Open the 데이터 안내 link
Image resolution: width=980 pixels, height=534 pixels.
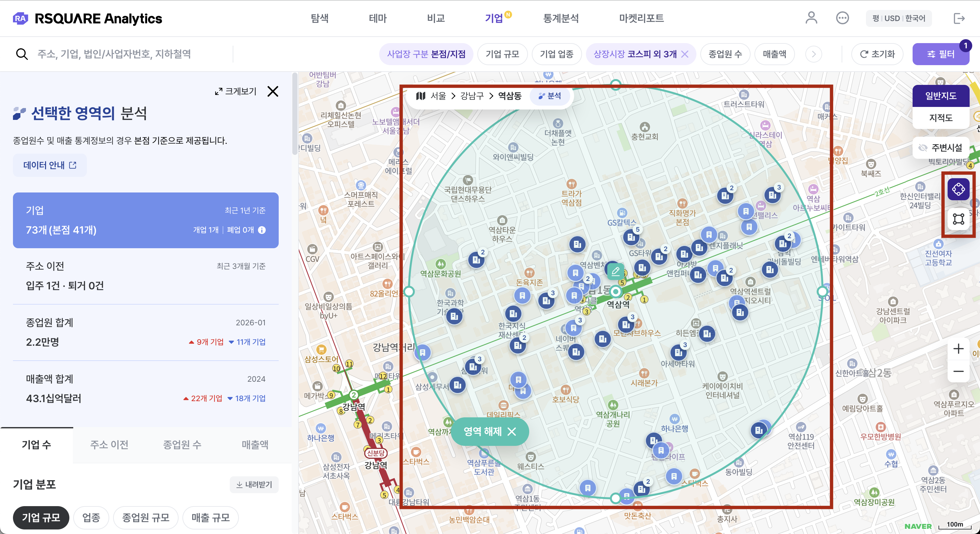click(50, 165)
